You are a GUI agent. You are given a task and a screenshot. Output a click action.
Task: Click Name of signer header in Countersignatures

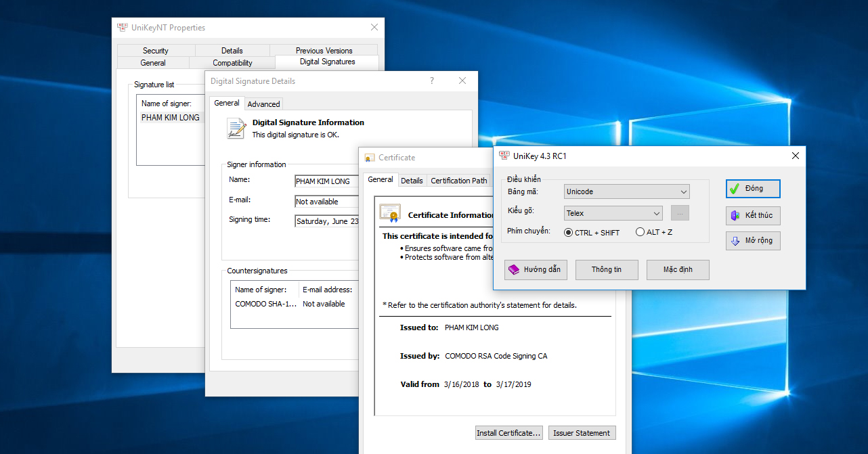coord(265,290)
